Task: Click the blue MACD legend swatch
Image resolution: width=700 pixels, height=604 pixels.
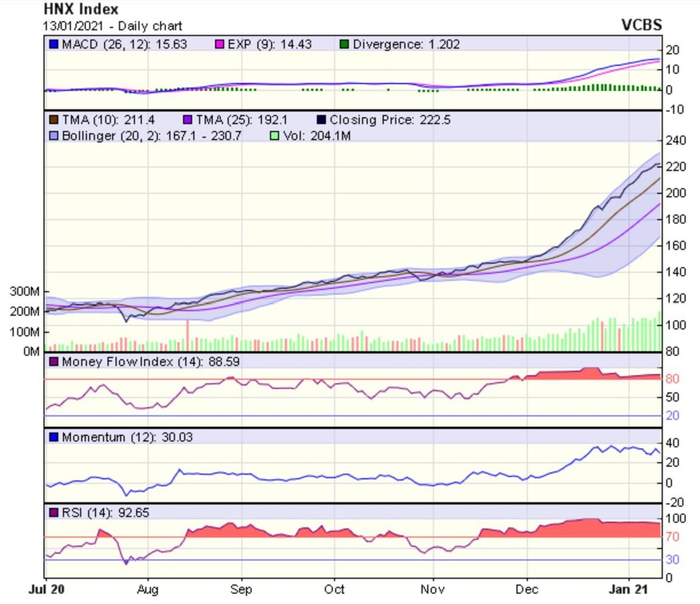Action: pos(54,44)
